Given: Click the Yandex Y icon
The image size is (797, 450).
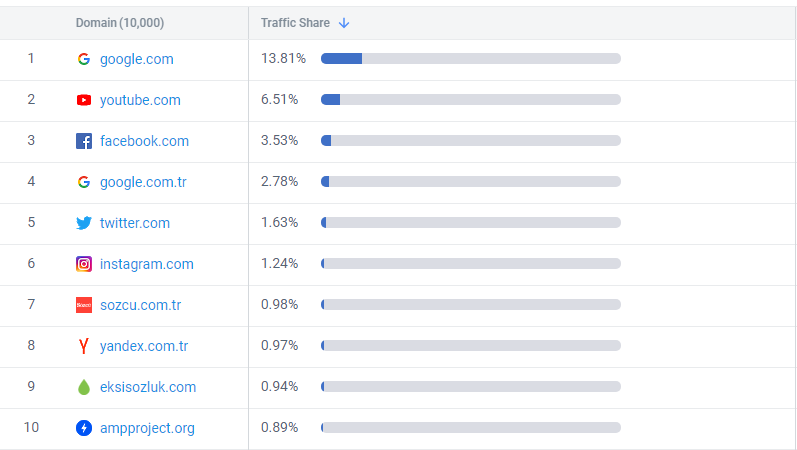Looking at the screenshot, I should coord(84,346).
